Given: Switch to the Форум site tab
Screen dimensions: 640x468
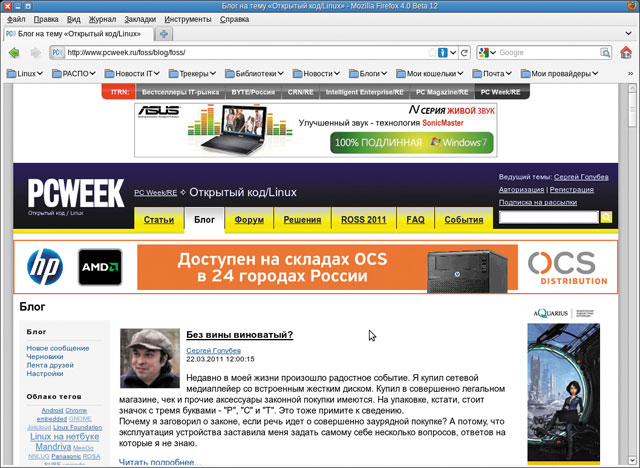Looking at the screenshot, I should point(249,220).
